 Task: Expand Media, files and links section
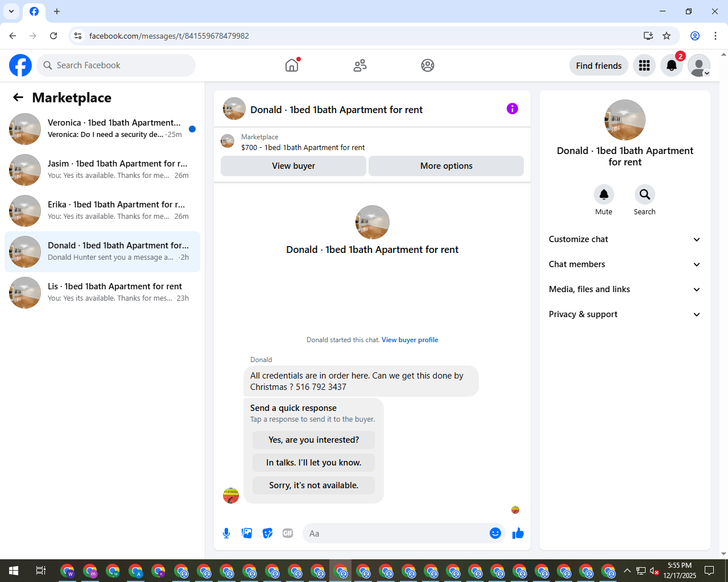(625, 289)
